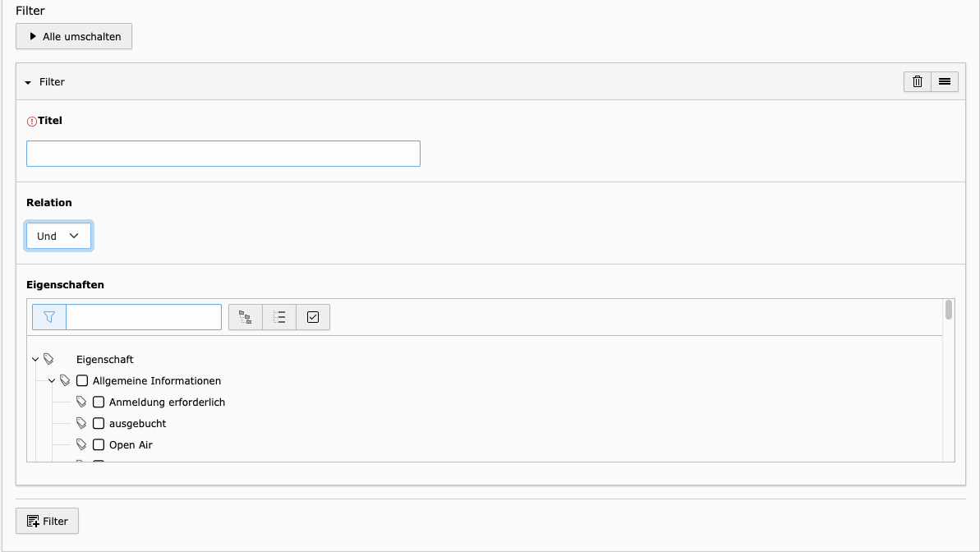This screenshot has width=980, height=552.
Task: Open the Relation dropdown showing Und
Action: point(58,236)
